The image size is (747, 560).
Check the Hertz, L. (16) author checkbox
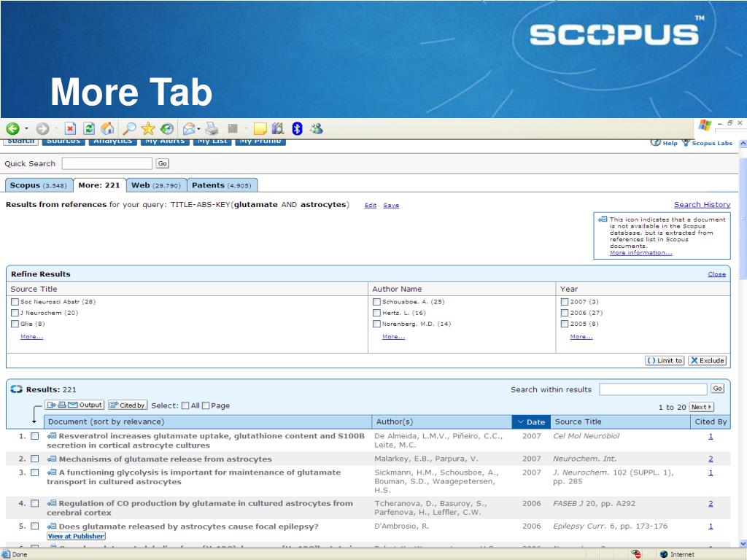pyautogui.click(x=377, y=313)
